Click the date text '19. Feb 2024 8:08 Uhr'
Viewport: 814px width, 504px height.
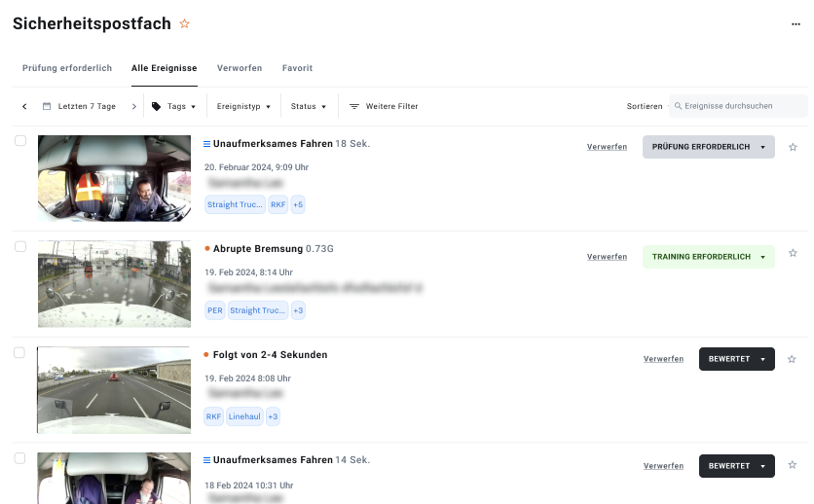(x=247, y=378)
